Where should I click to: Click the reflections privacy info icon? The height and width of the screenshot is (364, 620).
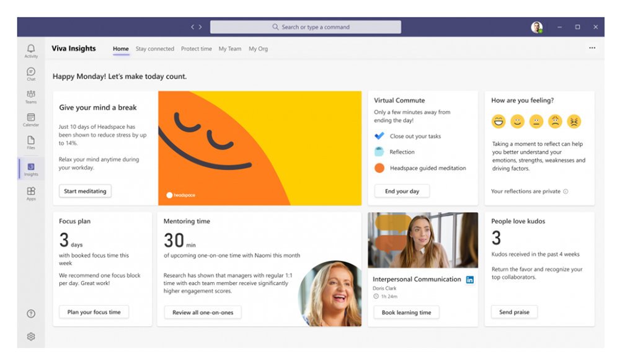(x=566, y=192)
